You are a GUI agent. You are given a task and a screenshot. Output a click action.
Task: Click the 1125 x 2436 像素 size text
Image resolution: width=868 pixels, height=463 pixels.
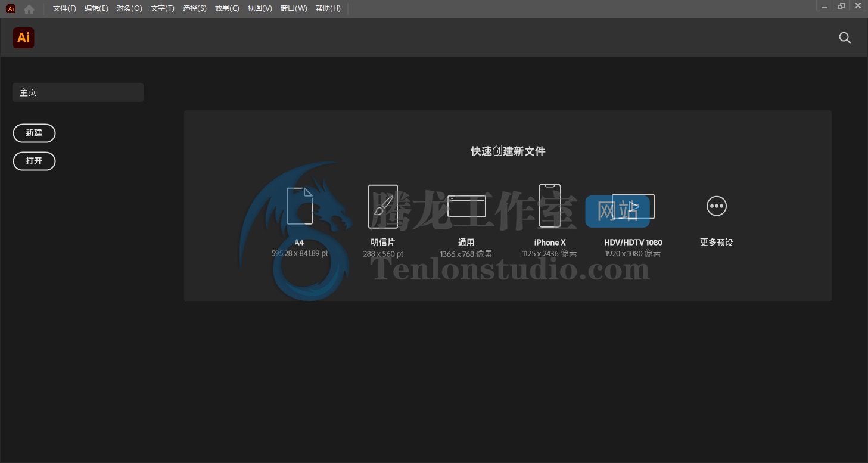[550, 253]
